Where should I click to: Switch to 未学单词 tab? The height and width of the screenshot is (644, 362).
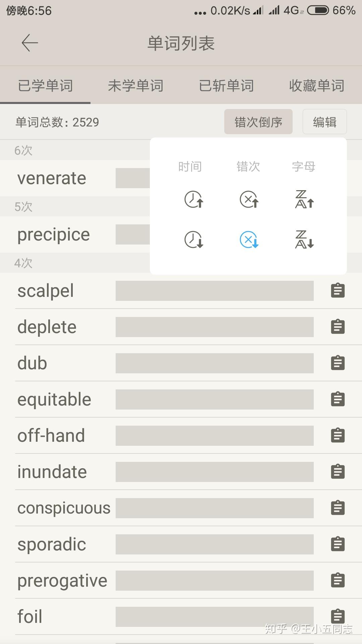pos(135,86)
